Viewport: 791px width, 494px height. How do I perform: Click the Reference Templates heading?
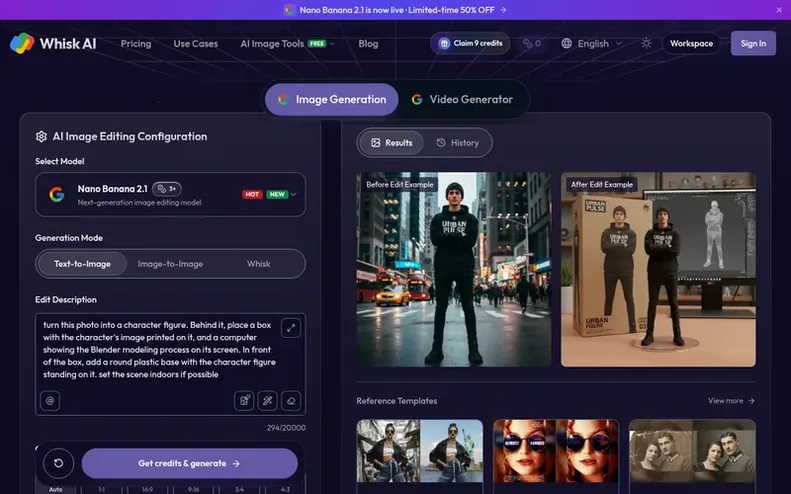pyautogui.click(x=397, y=401)
